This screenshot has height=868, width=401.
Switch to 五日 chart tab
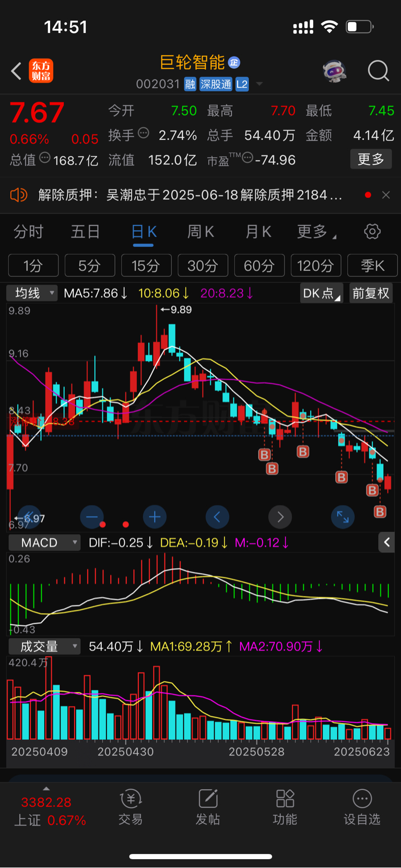pyautogui.click(x=85, y=232)
